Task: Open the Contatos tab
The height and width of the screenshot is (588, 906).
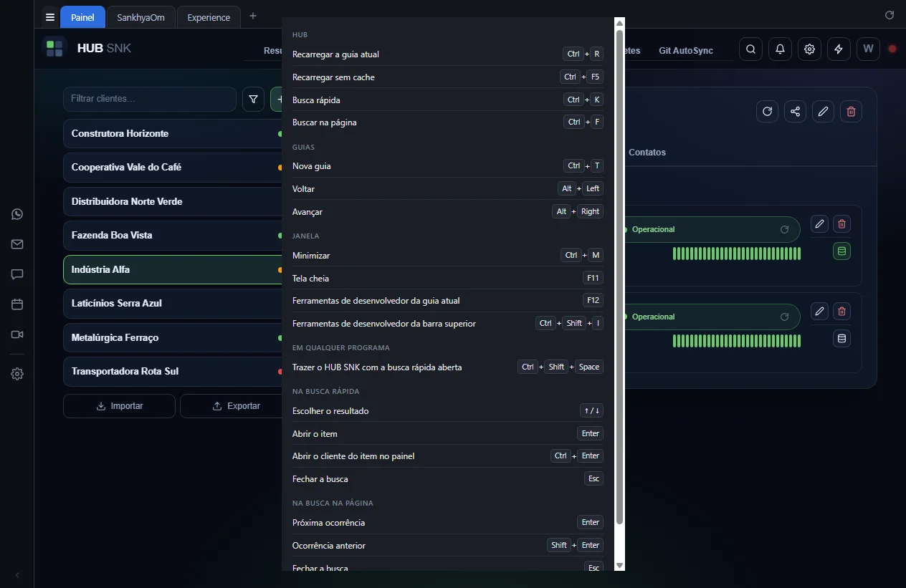Action: tap(647, 153)
